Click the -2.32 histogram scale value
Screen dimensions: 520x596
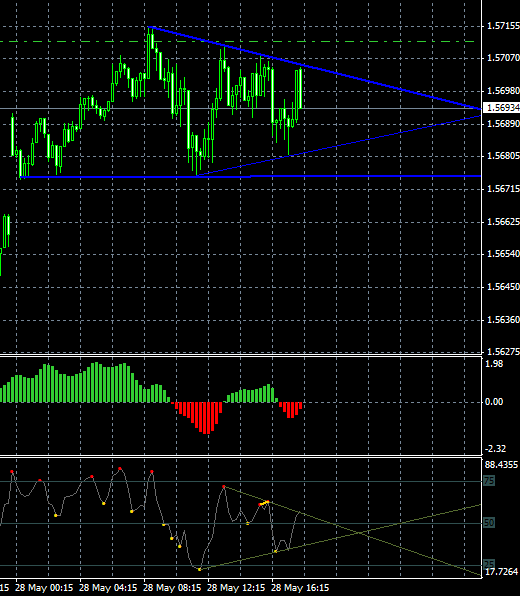(495, 449)
